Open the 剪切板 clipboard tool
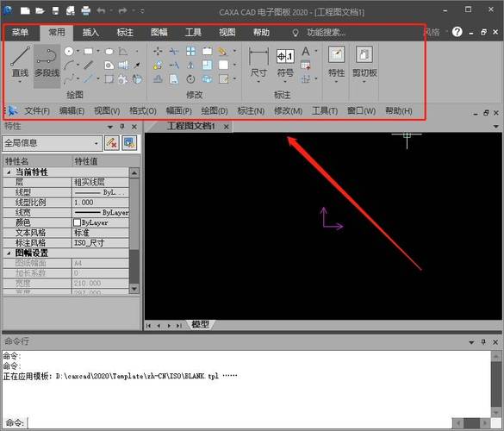 (364, 64)
